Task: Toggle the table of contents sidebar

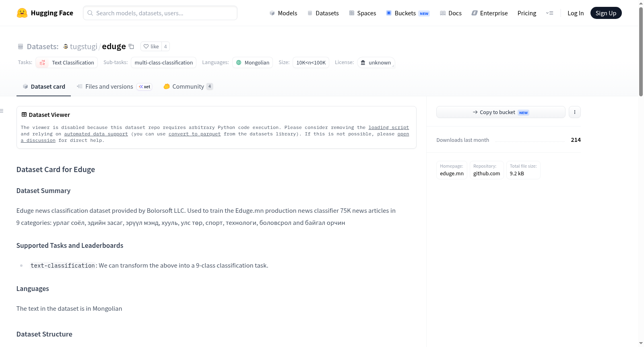Action: [x=2, y=111]
